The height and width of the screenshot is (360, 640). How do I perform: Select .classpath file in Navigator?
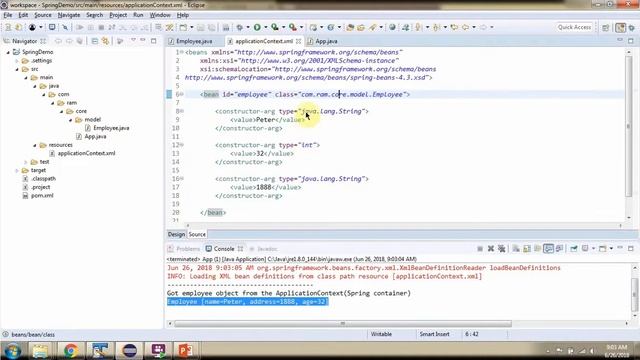pyautogui.click(x=43, y=179)
